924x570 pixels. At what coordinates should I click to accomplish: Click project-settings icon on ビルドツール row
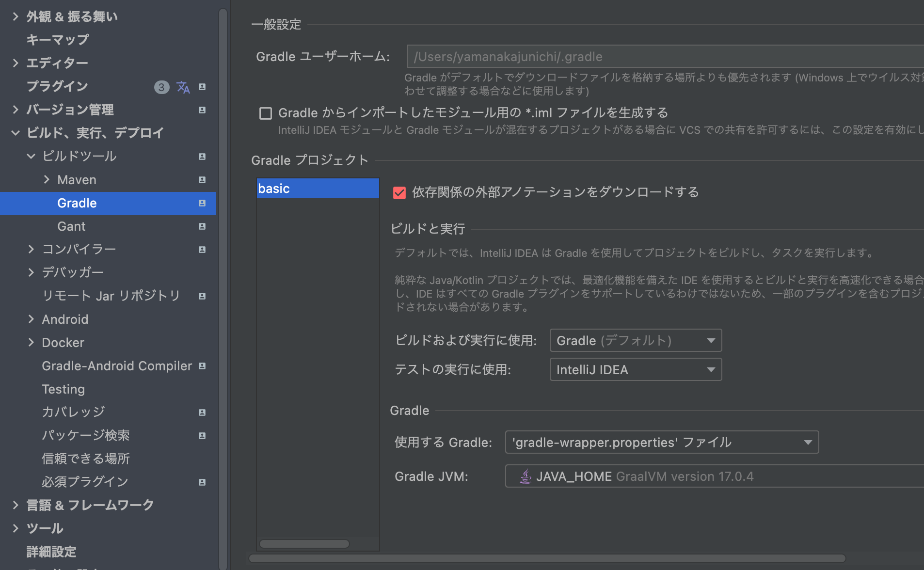pos(202,157)
